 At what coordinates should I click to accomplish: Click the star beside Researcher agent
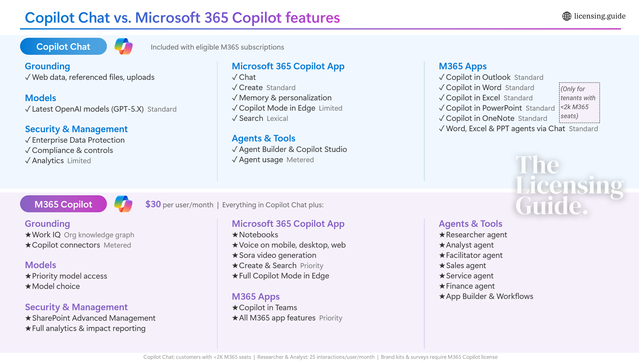click(x=442, y=235)
